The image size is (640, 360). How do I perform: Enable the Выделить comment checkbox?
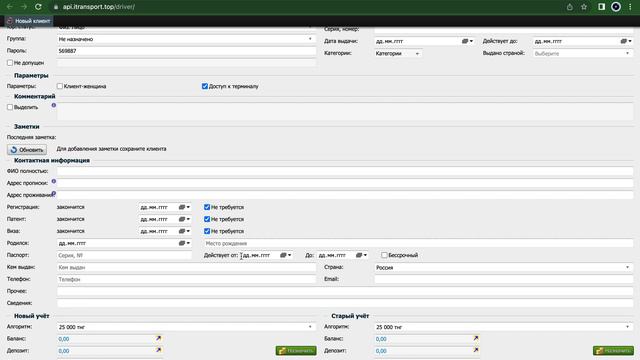(10, 107)
